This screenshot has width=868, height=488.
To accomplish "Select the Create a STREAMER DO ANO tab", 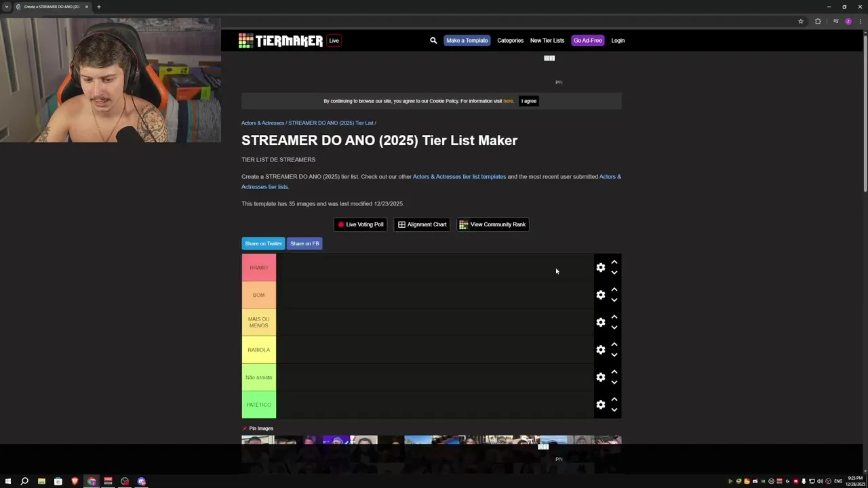I will click(x=53, y=7).
